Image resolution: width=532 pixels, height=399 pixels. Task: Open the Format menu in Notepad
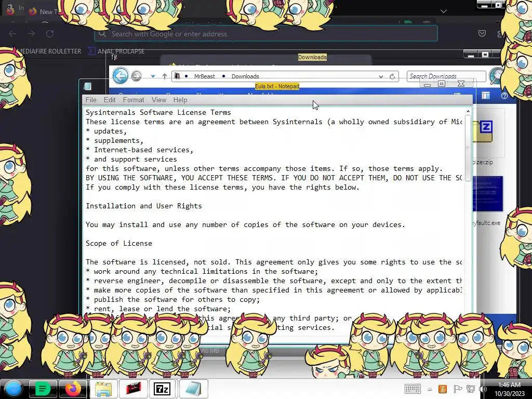(x=134, y=100)
